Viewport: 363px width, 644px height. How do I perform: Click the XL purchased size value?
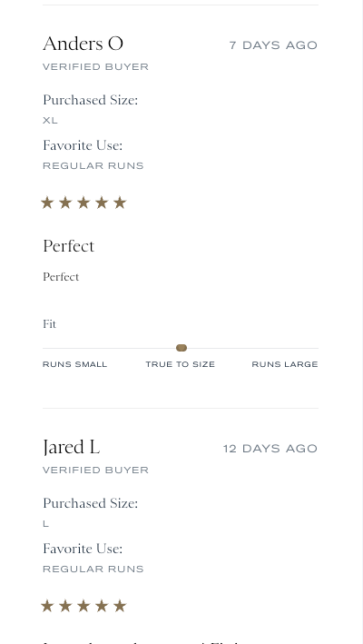pos(50,120)
